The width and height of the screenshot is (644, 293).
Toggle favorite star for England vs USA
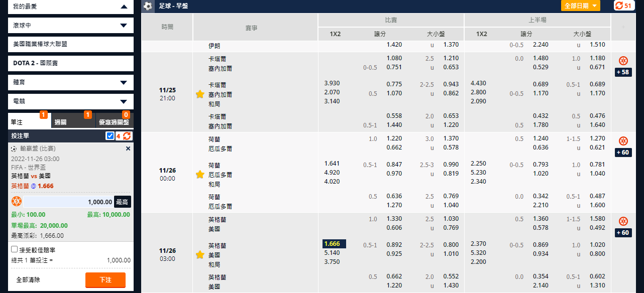(199, 255)
